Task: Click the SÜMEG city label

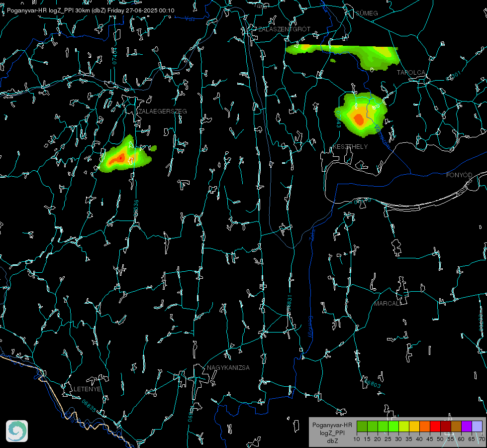Action: pos(367,13)
